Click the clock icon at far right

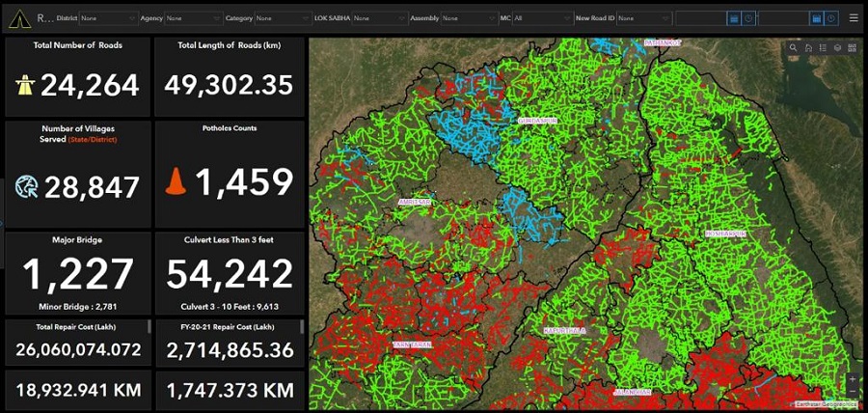(x=831, y=18)
